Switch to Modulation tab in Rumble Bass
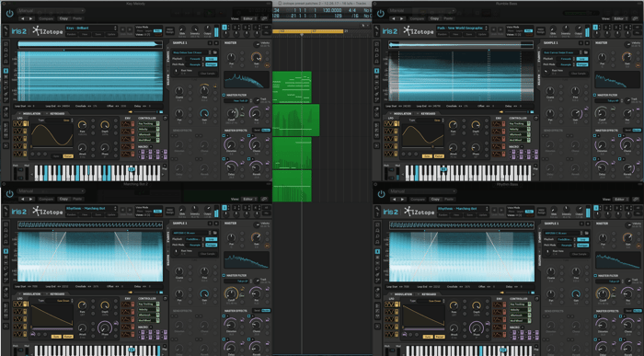This screenshot has width=644, height=356. click(403, 113)
